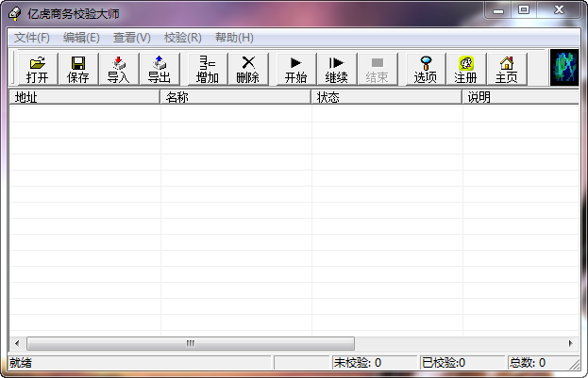Image resolution: width=588 pixels, height=378 pixels.
Task: Minimize the 亿虎商务校验大师 window
Action: 498,10
